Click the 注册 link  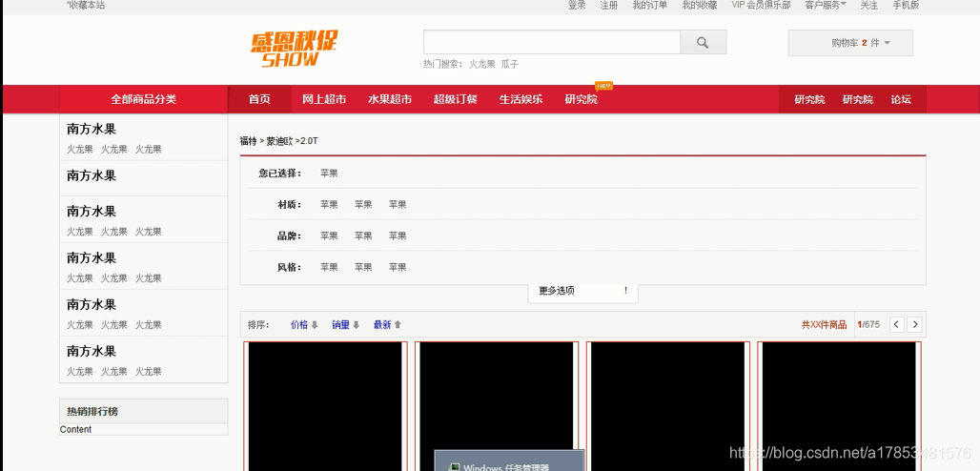[x=609, y=5]
